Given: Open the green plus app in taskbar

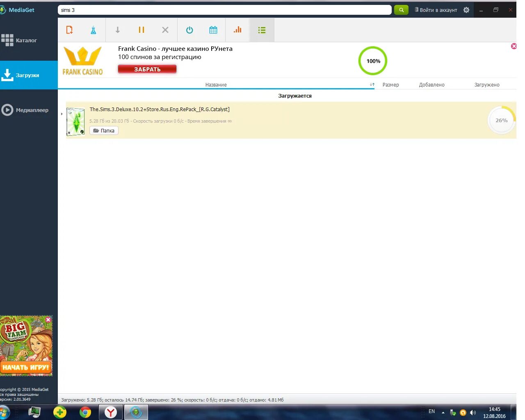Looking at the screenshot, I should 60,412.
